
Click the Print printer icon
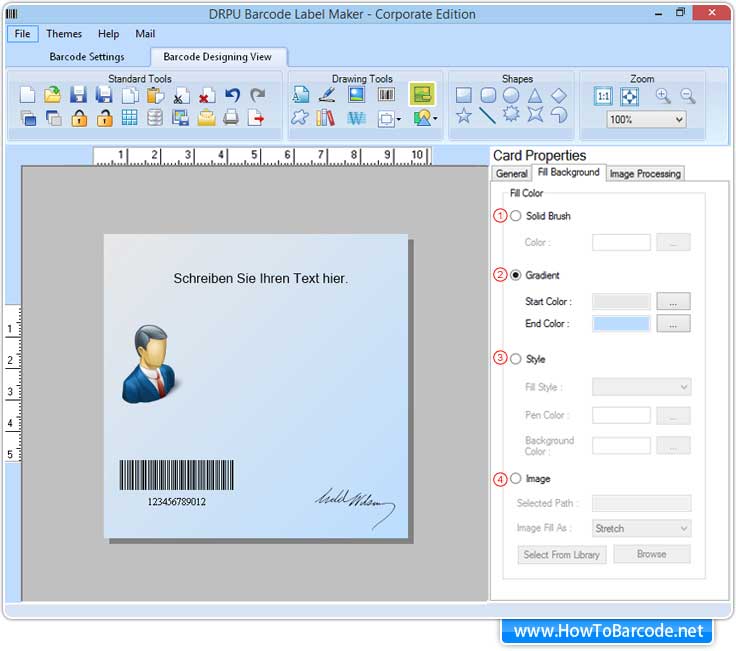click(231, 117)
